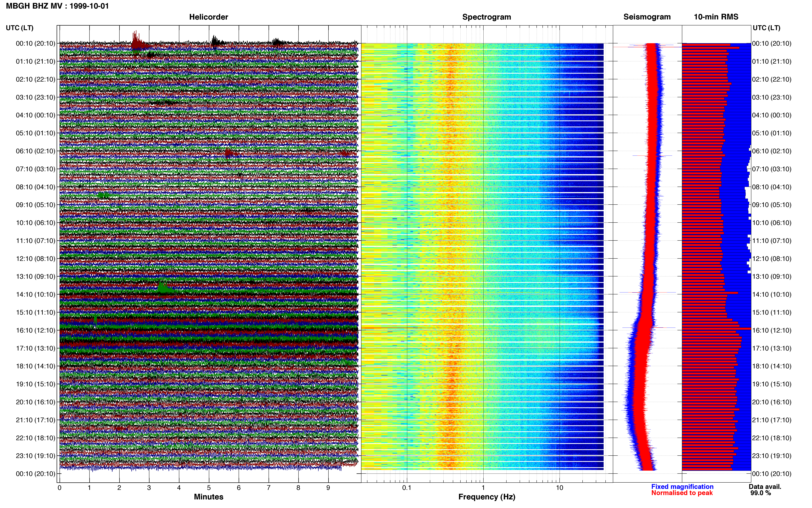Click minute tick label '0' on helicorder
The height and width of the screenshot is (508, 812).
[59, 487]
